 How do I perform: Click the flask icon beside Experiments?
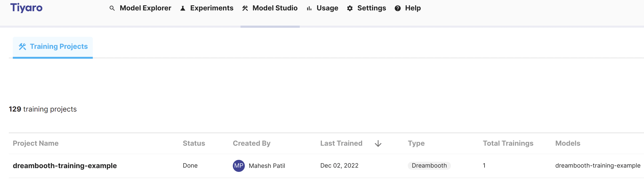coord(183,8)
